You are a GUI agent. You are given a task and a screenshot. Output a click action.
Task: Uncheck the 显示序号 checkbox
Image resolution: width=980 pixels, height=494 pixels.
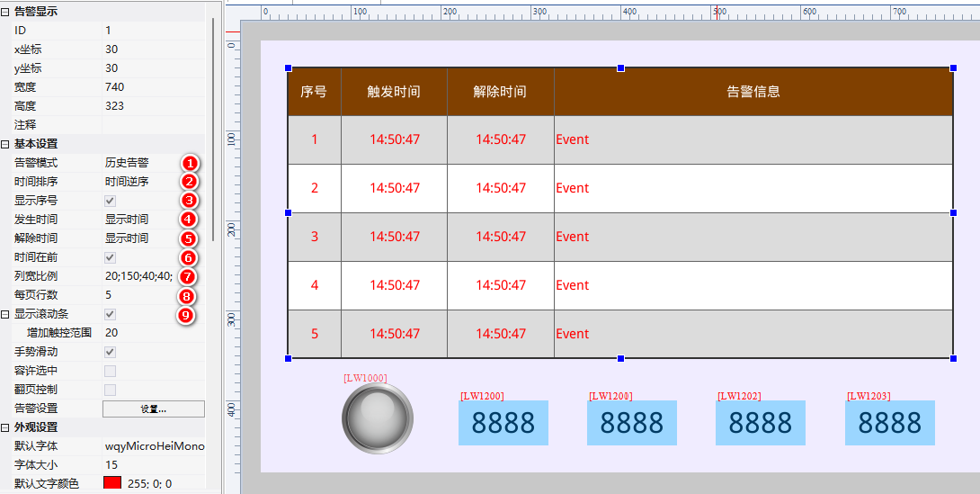(111, 201)
